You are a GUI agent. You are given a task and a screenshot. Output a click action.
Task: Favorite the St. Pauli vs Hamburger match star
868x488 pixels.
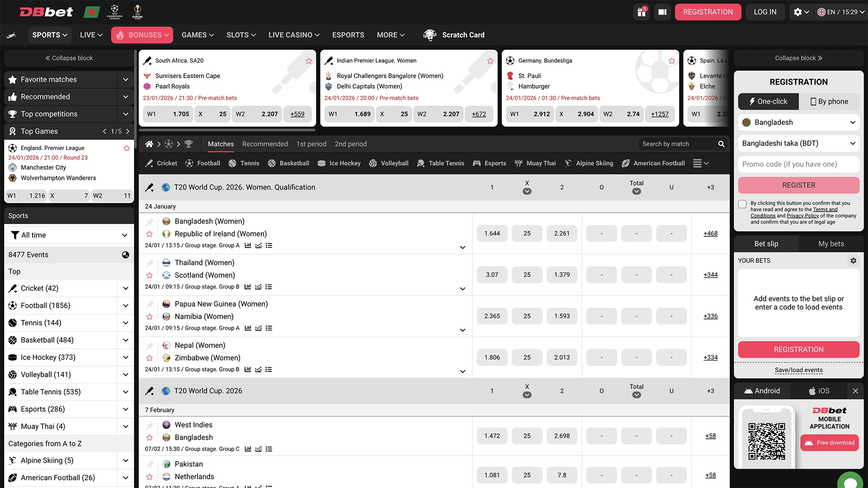tap(672, 60)
